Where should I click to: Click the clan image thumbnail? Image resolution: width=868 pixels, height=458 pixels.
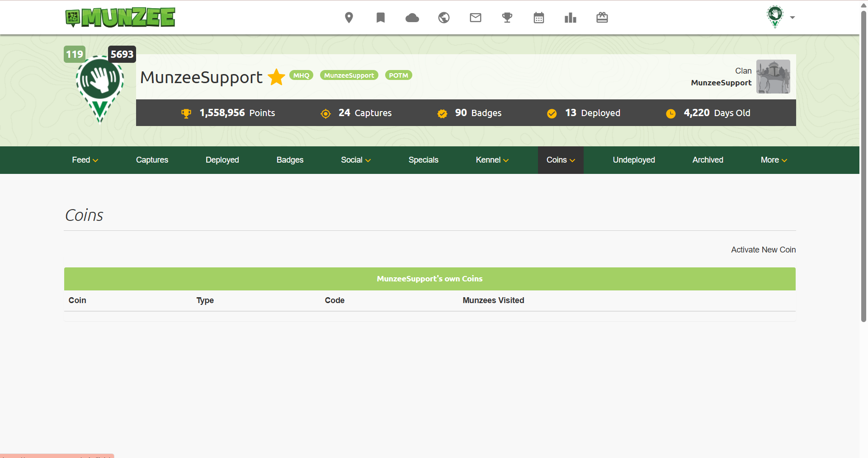click(x=773, y=77)
